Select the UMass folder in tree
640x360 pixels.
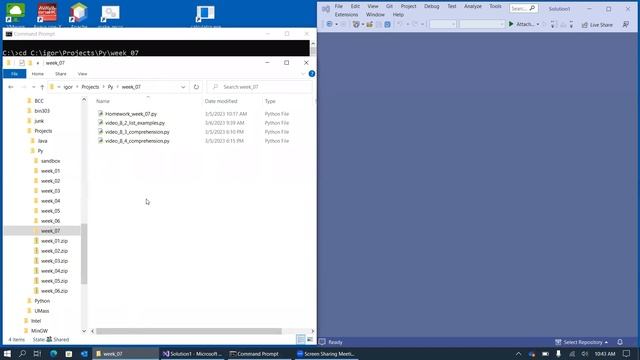(42, 311)
